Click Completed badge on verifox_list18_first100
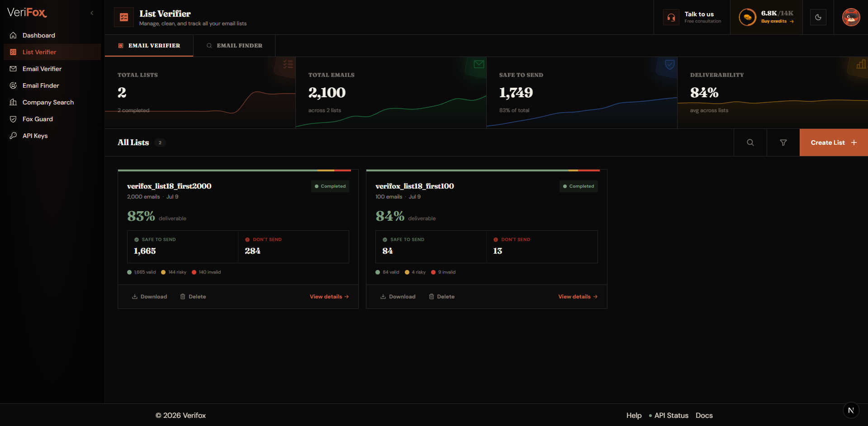The image size is (868, 426). [579, 186]
